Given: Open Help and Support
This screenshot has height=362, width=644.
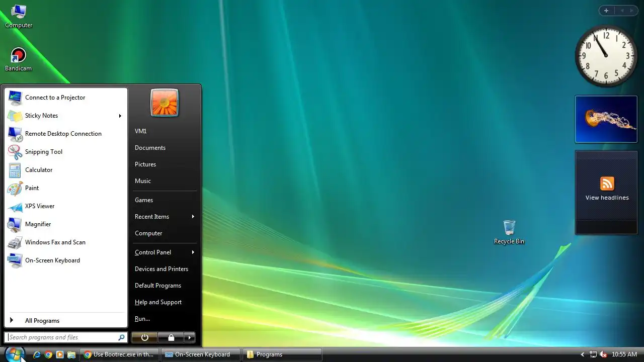Looking at the screenshot, I should 165,302.
